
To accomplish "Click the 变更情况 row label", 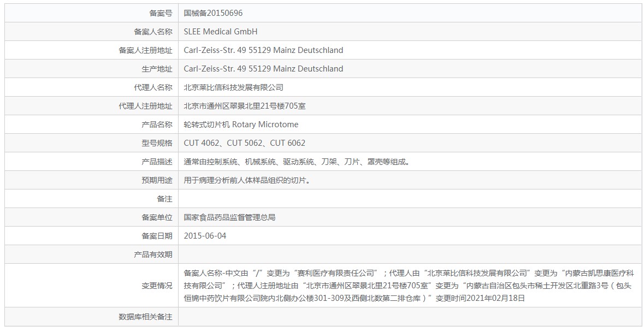I will click(x=157, y=286).
